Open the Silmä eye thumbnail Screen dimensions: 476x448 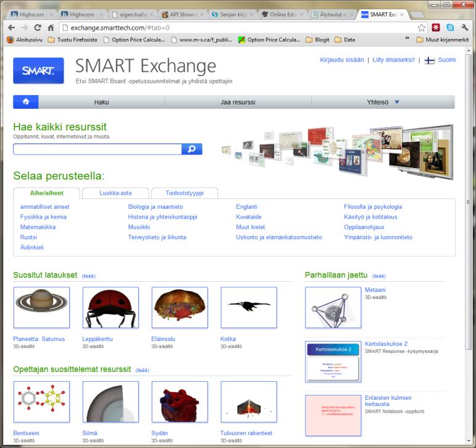point(111,402)
